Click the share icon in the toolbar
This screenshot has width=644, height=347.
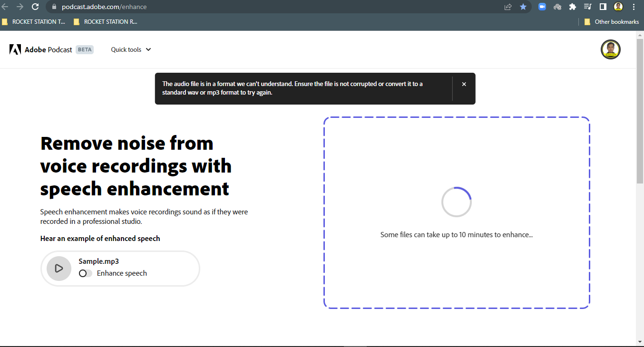(507, 7)
